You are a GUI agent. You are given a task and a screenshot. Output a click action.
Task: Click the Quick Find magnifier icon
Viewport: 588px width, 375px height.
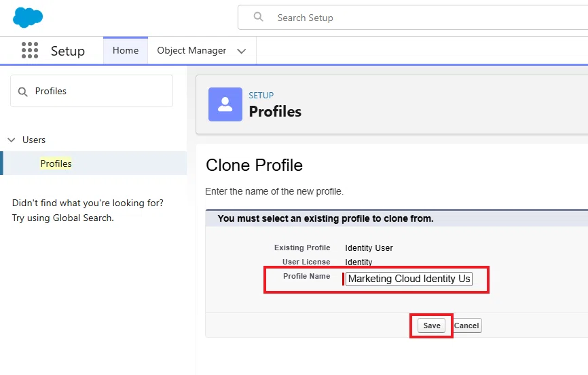point(23,92)
